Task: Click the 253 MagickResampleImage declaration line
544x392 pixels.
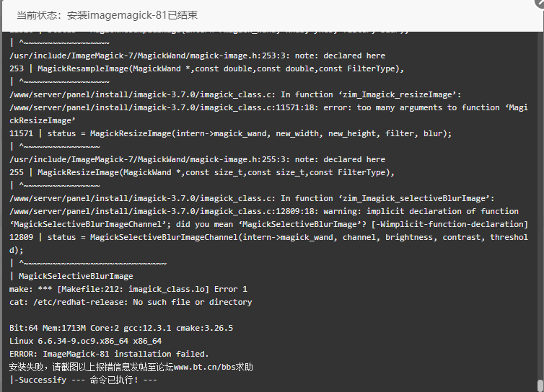Action: point(206,68)
